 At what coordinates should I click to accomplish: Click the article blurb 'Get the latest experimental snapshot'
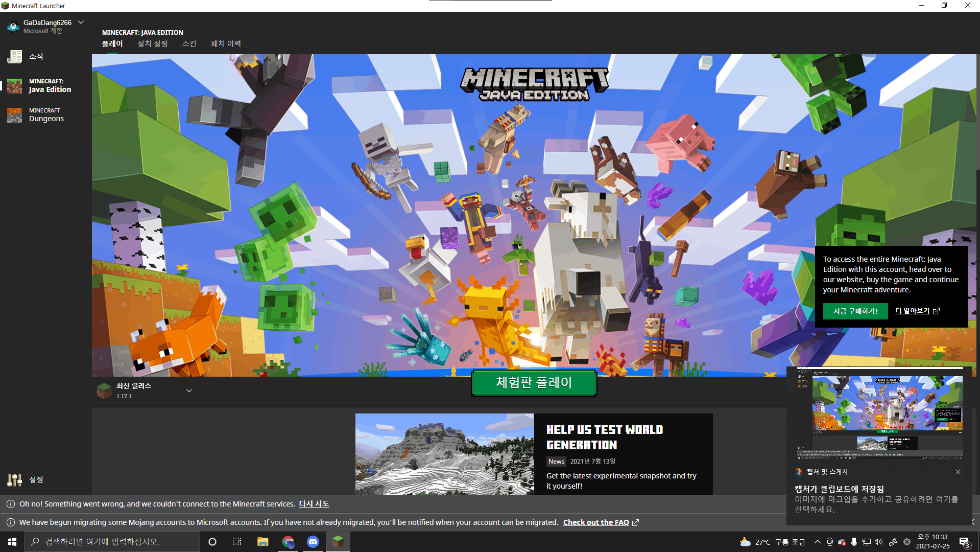[x=622, y=481]
